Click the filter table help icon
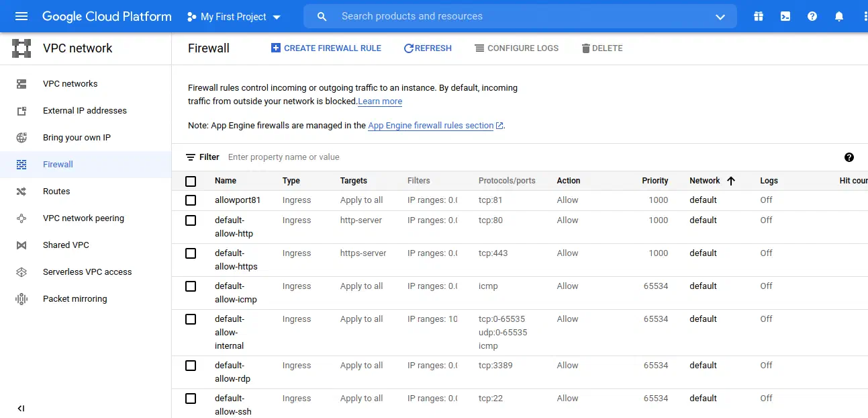 coord(849,157)
